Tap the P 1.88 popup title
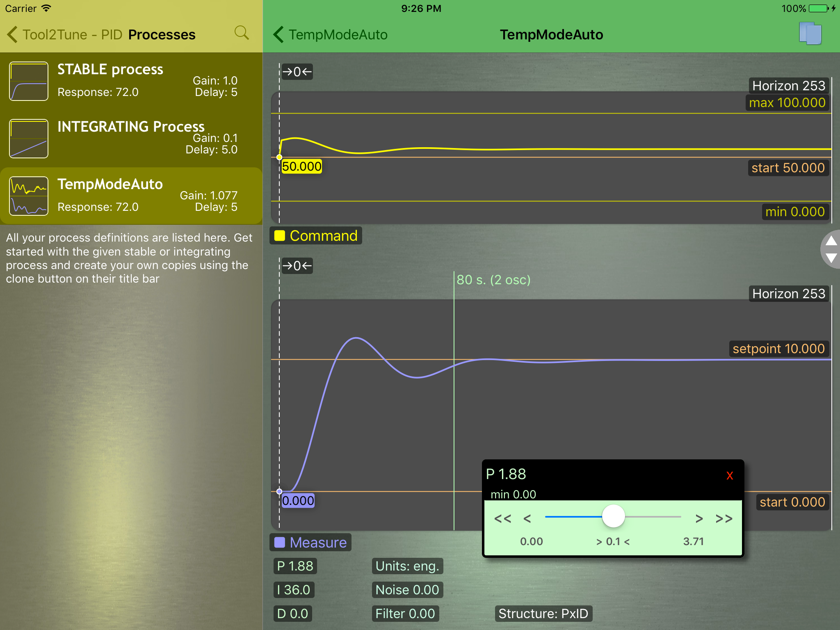 point(506,474)
